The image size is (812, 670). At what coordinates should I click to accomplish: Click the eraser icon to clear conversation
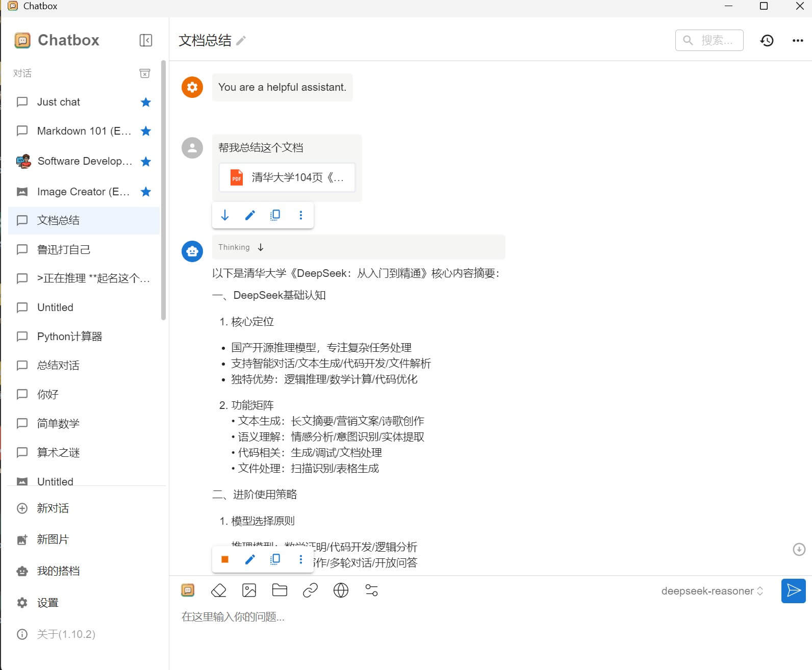(x=218, y=590)
